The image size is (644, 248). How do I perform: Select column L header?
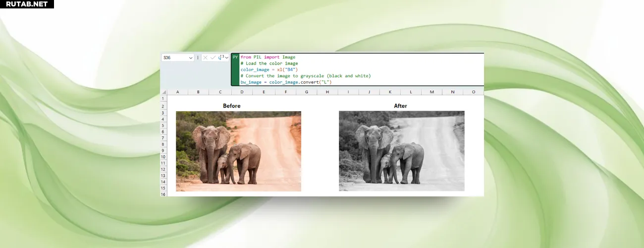coord(411,92)
